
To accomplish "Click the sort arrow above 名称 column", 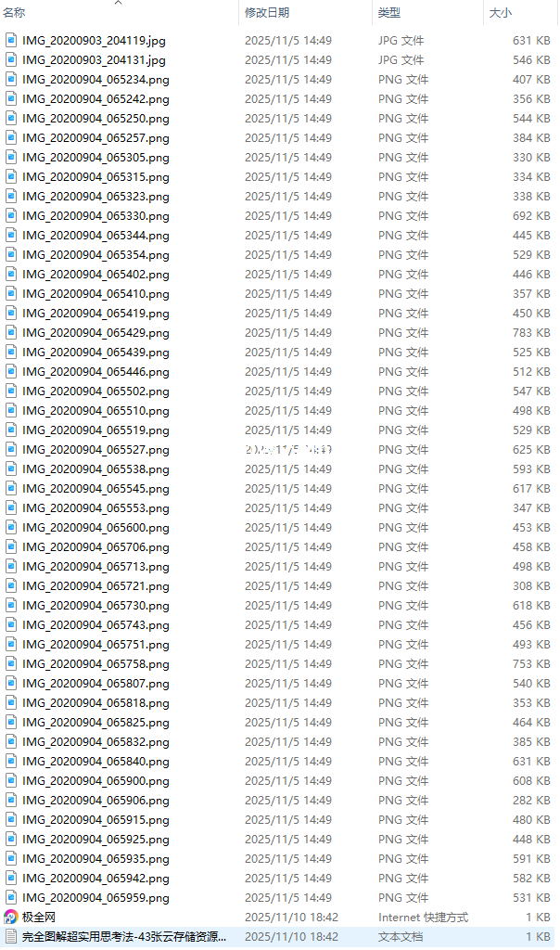I will (119, 3).
